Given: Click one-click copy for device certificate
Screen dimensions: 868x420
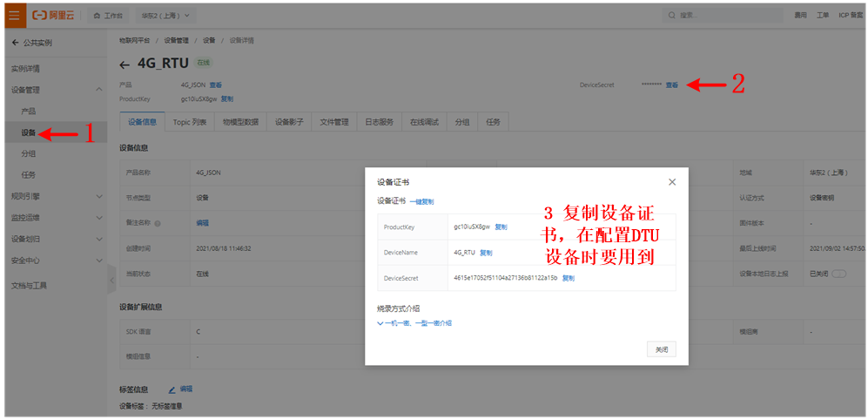Looking at the screenshot, I should [x=422, y=202].
